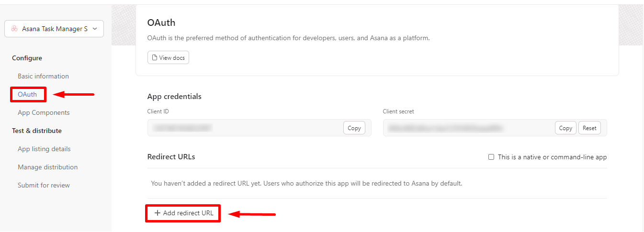Image resolution: width=644 pixels, height=232 pixels.
Task: Open Submit for review page
Action: [44, 185]
